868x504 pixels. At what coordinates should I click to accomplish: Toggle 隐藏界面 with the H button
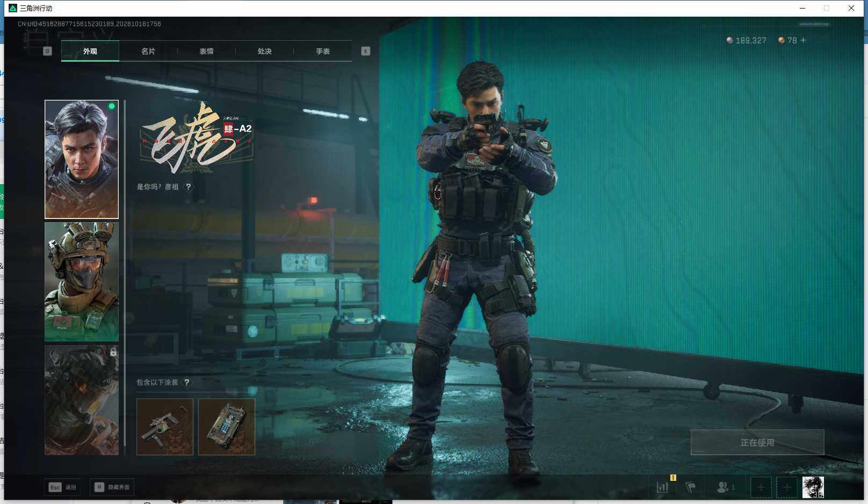point(112,487)
